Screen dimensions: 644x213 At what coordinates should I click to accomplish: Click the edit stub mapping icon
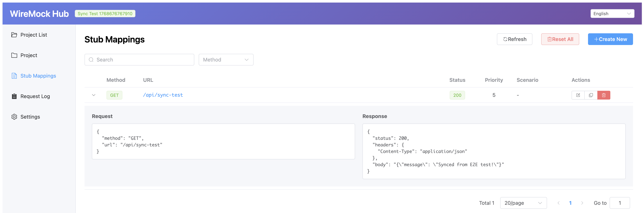pos(578,95)
